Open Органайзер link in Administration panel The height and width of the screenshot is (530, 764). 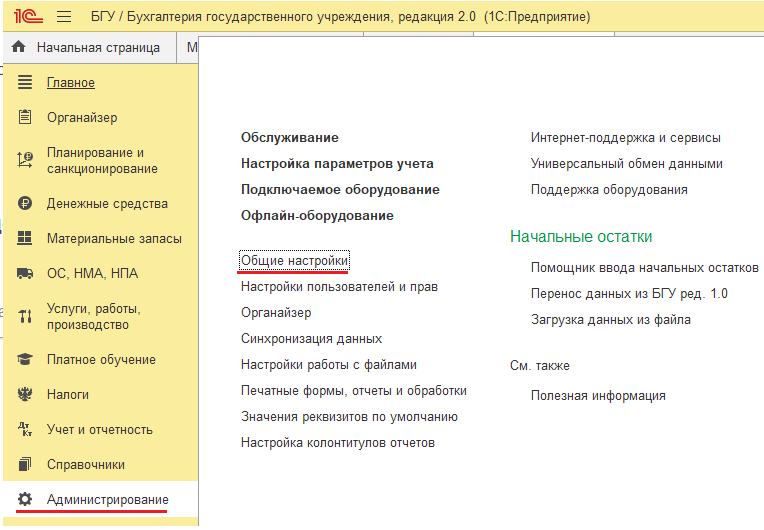(276, 313)
